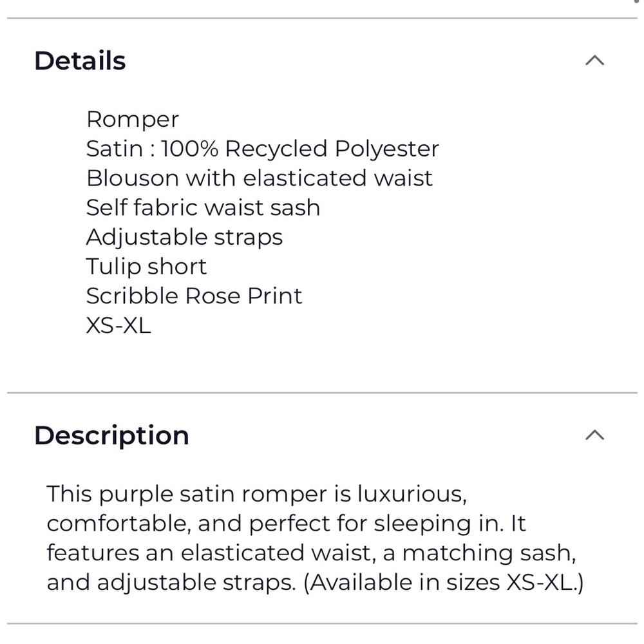This screenshot has height=644, width=644.
Task: Click the Self fabric waist sash line
Action: point(203,207)
